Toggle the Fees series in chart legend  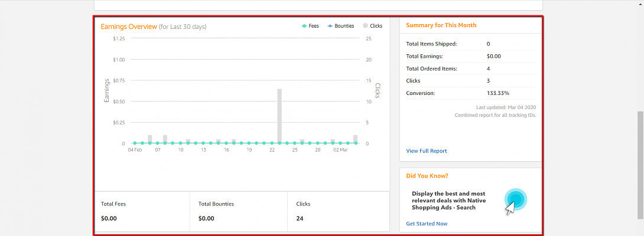click(310, 26)
